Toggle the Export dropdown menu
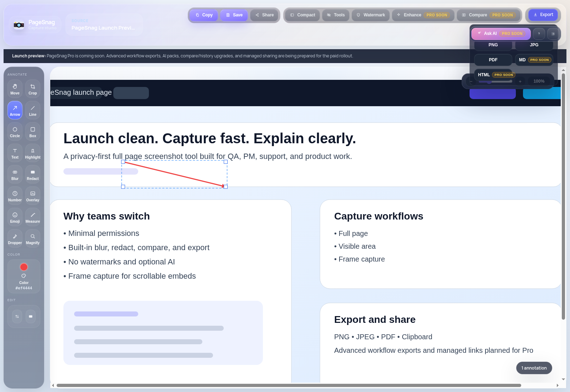Viewport: 570px width, 392px height. 543,15
